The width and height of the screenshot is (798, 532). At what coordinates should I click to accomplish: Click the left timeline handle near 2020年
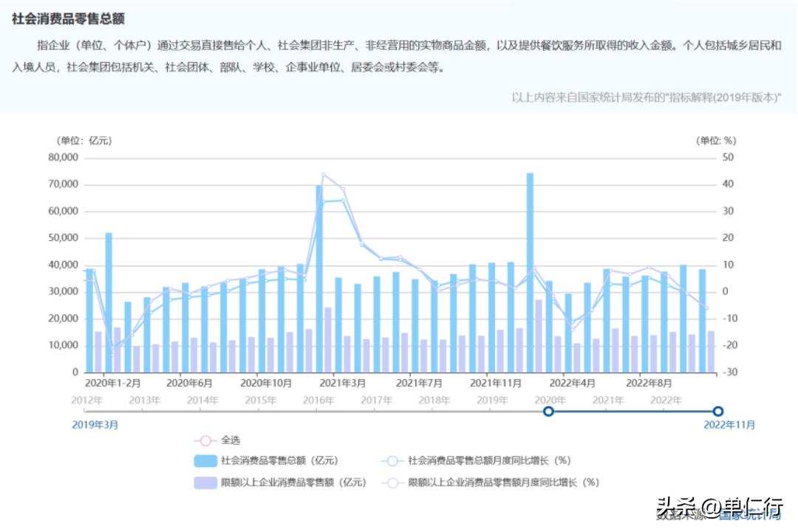[x=548, y=412]
